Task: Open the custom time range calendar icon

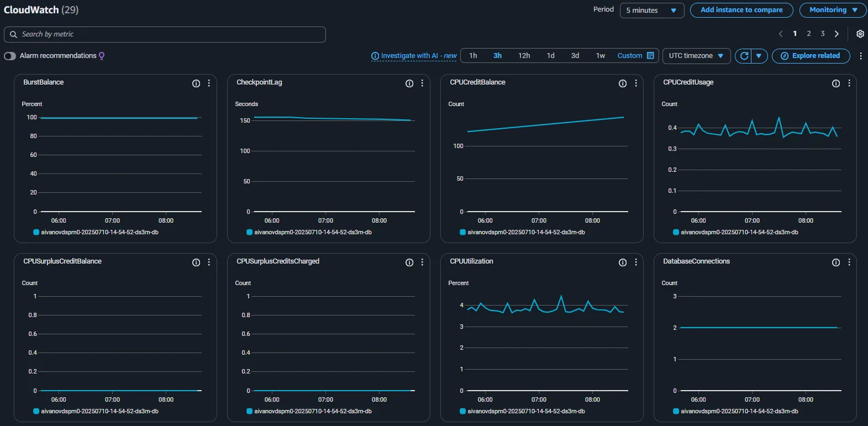Action: pyautogui.click(x=650, y=56)
